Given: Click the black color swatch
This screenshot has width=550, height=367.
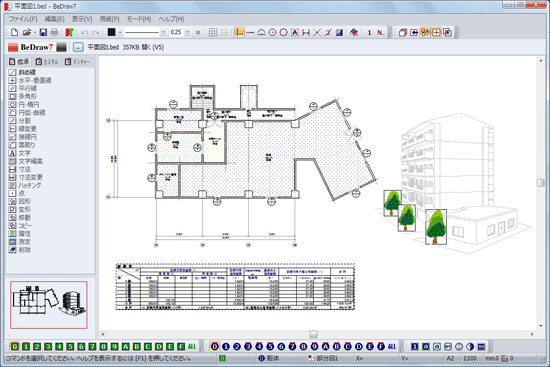Looking at the screenshot, I should pos(112,33).
